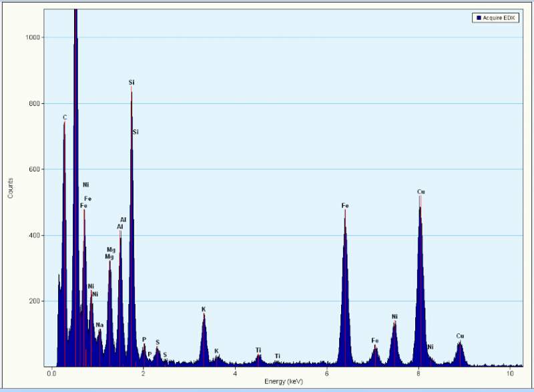This screenshot has width=534, height=392.
Task: Click the 2 tick on the energy axis
Action: [x=144, y=373]
